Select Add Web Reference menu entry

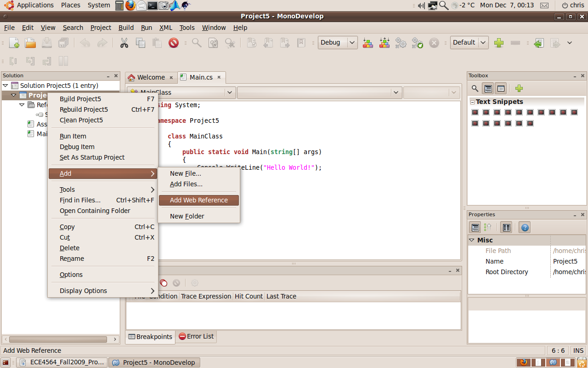click(198, 200)
